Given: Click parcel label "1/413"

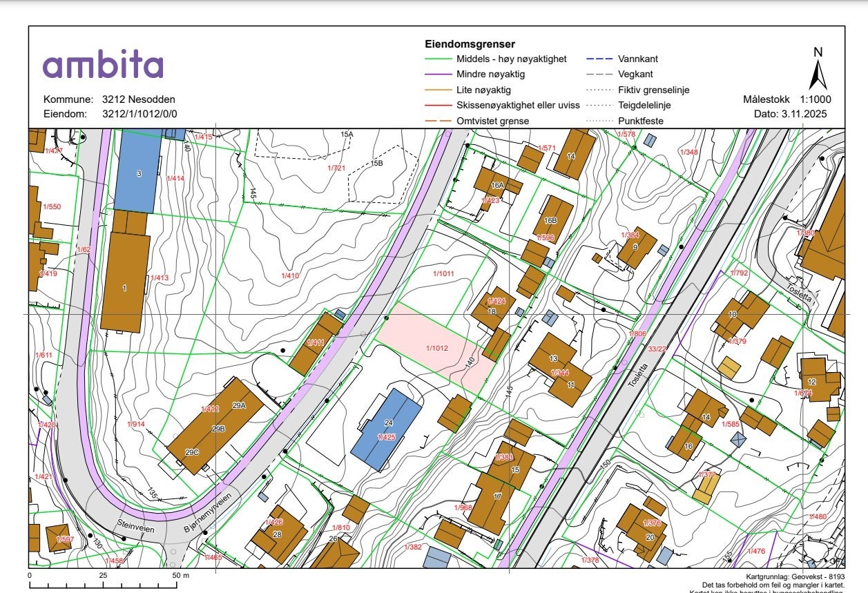Looking at the screenshot, I should pos(159,278).
